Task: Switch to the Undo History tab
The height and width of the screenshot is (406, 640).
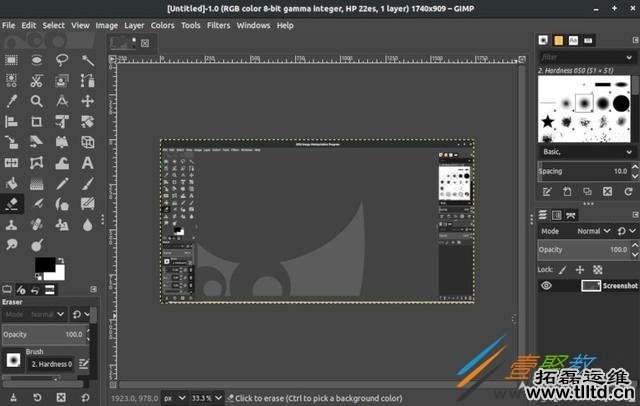Action: pyautogui.click(x=35, y=290)
